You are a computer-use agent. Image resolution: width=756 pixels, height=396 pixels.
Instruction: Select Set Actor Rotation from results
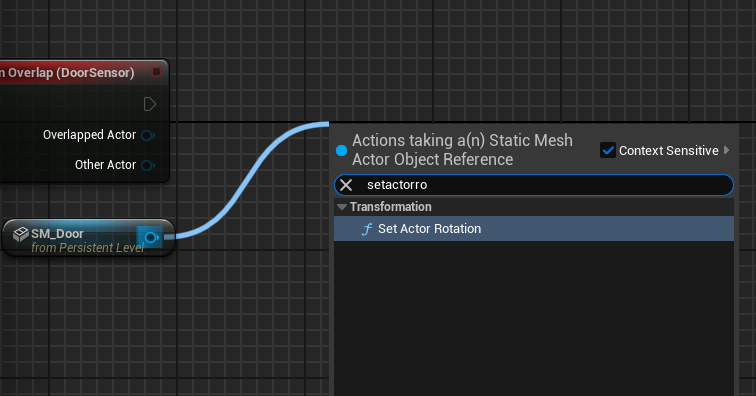534,229
